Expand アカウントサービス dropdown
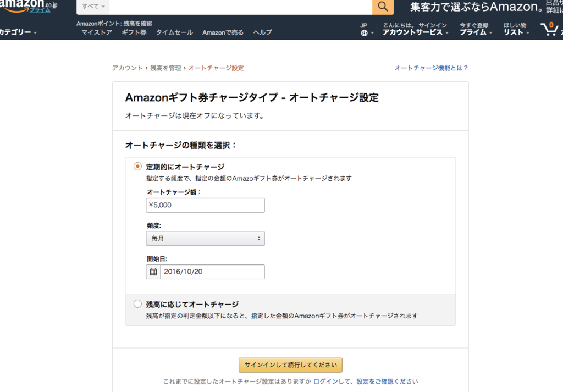Screen dimensions: 563x392 pos(416,29)
